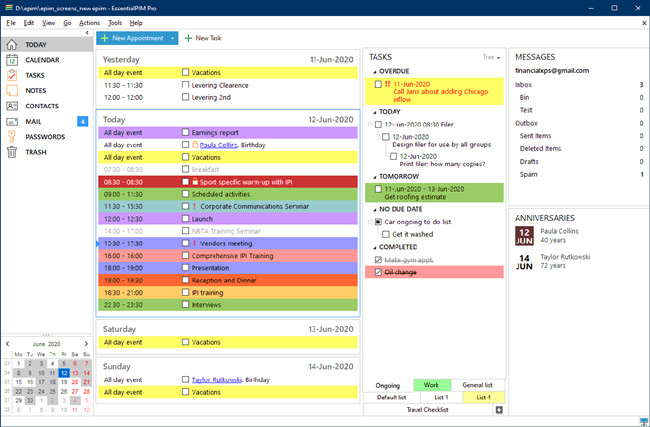This screenshot has height=427, width=650.
Task: Check the Earnings report checkbox
Action: tap(185, 132)
